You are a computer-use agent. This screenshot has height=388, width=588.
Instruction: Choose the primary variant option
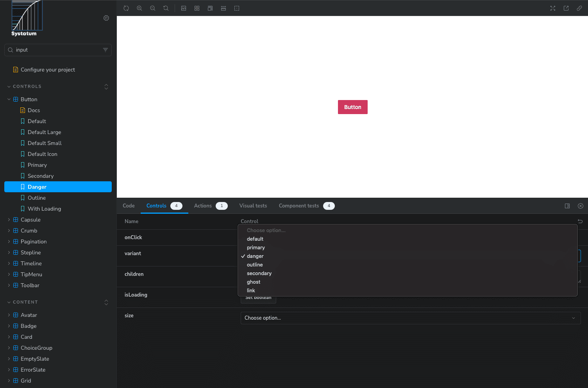tap(407, 248)
